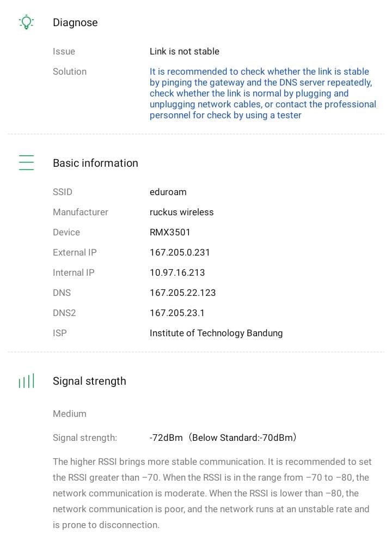The image size is (392, 540).
Task: Click the SSID value eduroam
Action: coord(168,192)
